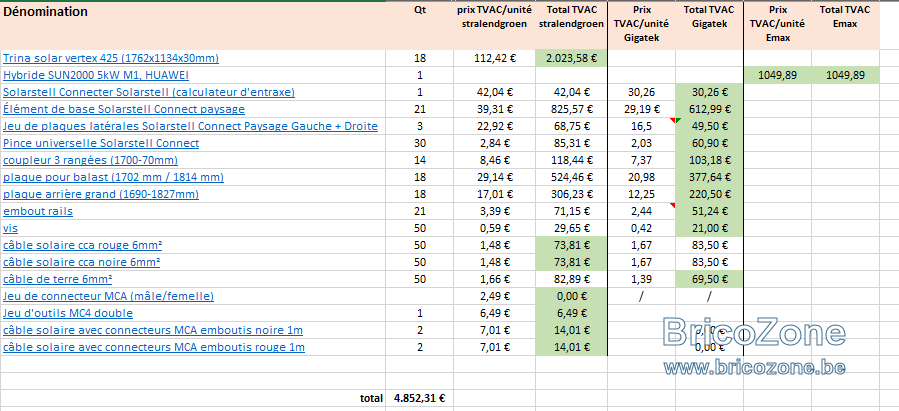Image resolution: width=899 pixels, height=411 pixels.
Task: Select the green 2.023,58 € total cell
Action: point(571,58)
